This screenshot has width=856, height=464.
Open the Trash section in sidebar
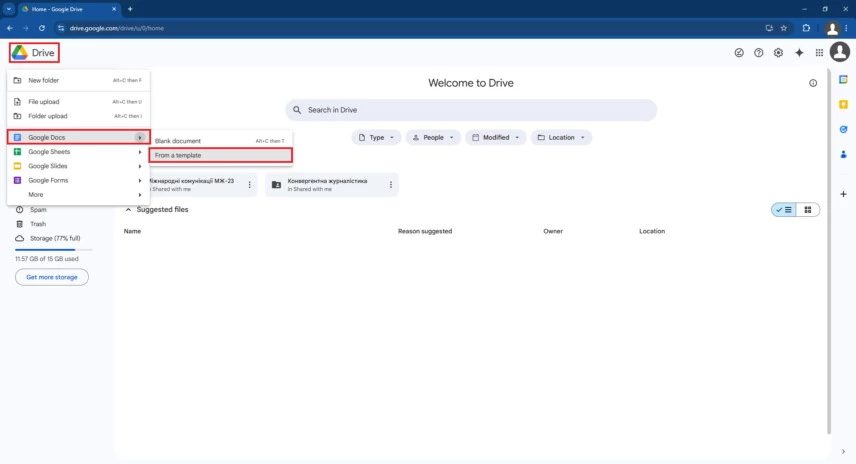click(x=38, y=224)
